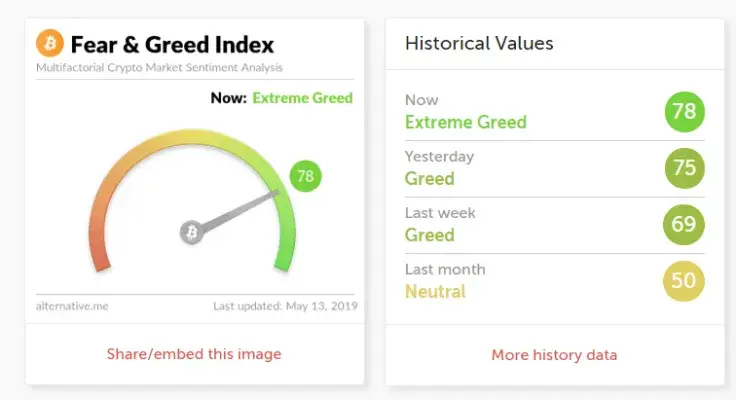Click the 75 circle for Yesterday
Viewport: 736px width, 400px height.
[684, 167]
